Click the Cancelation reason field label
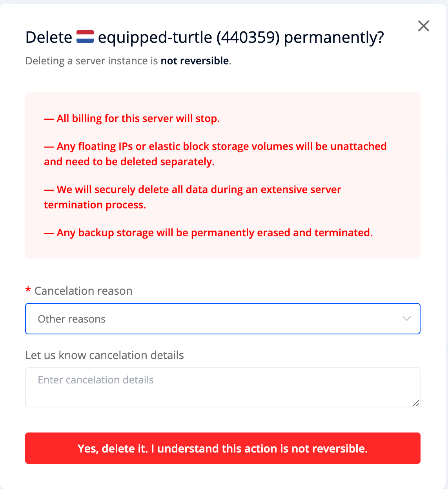The width and height of the screenshot is (448, 489). pyautogui.click(x=83, y=291)
